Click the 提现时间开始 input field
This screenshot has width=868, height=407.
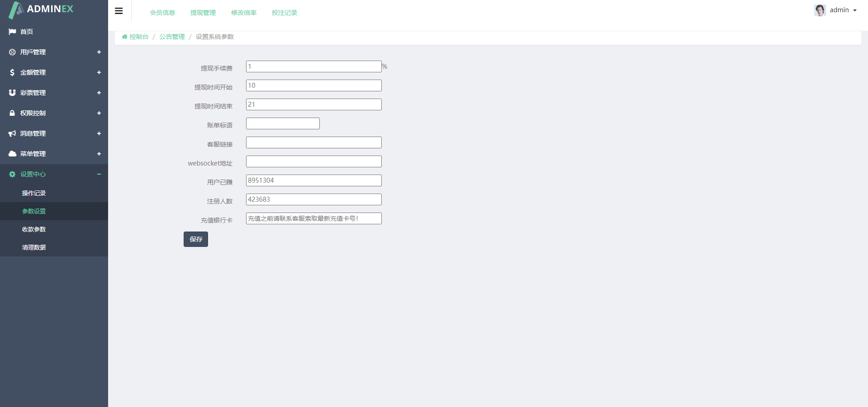click(x=314, y=85)
